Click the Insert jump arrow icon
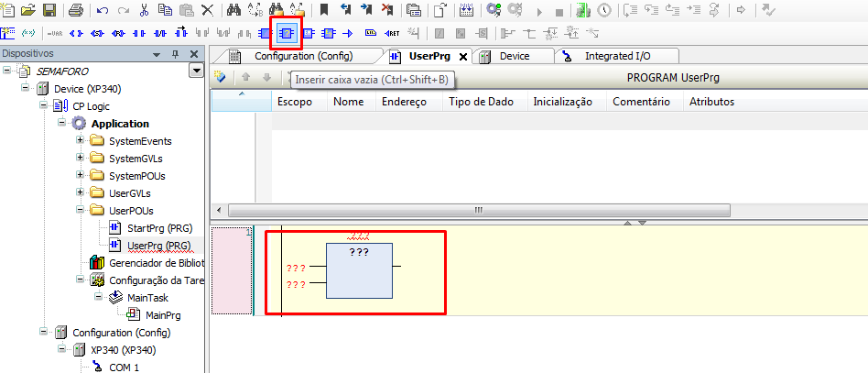The height and width of the screenshot is (373, 868). pyautogui.click(x=347, y=34)
